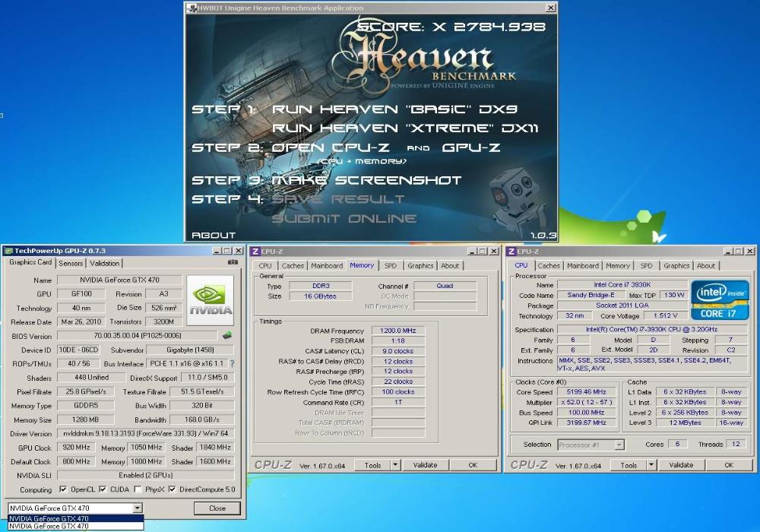Click the GPU-Z camera screenshot icon
The height and width of the screenshot is (532, 760).
[233, 262]
